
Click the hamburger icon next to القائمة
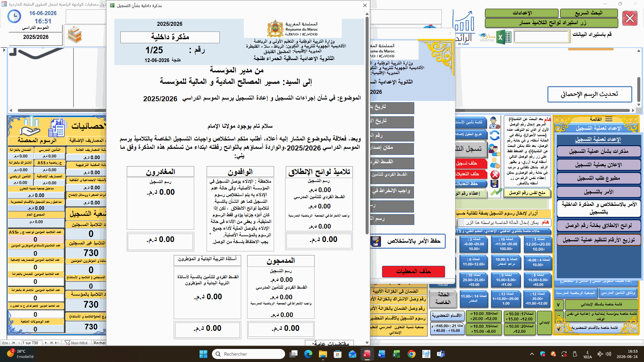pyautogui.click(x=609, y=119)
